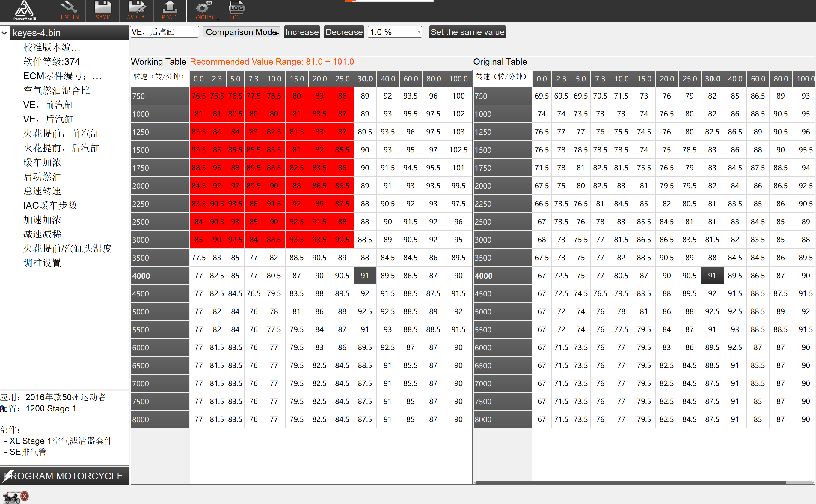Open the Comparison Mode dropdown
The image size is (816, 504).
pyautogui.click(x=242, y=32)
